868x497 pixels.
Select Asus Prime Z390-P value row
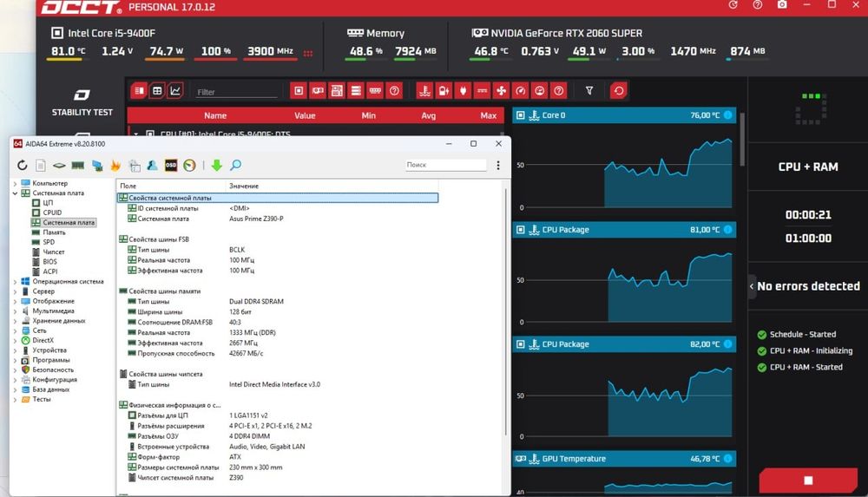(256, 219)
